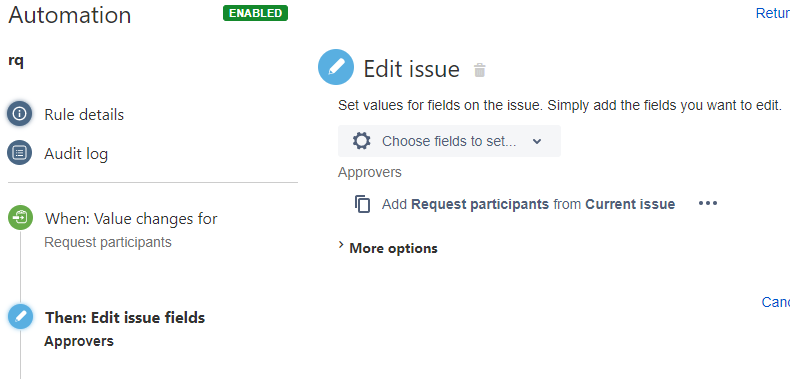Open Rule details in the sidebar
Image resolution: width=790 pixels, height=379 pixels.
(x=84, y=114)
